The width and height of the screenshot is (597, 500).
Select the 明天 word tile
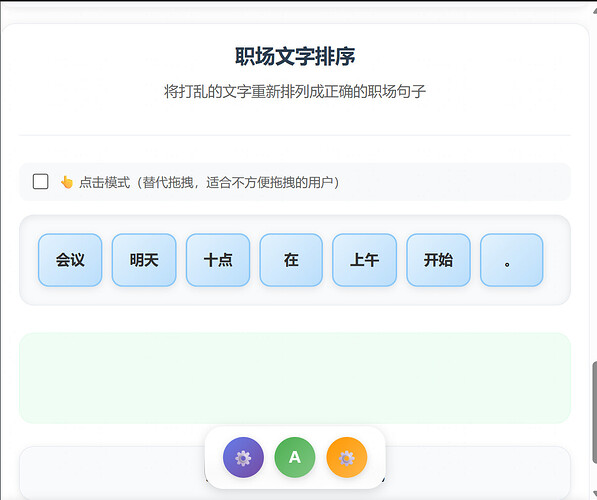(144, 260)
